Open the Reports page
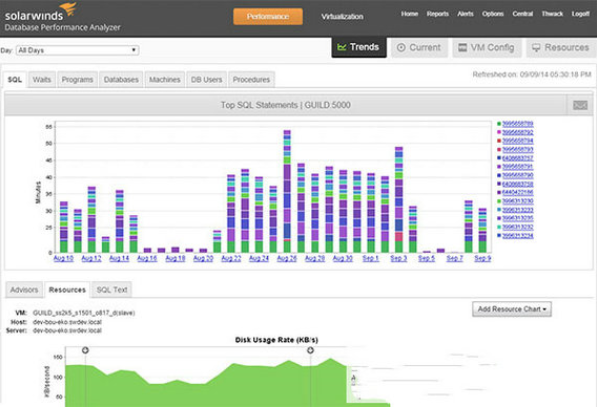Screen dimensions: 597x407 click(437, 14)
